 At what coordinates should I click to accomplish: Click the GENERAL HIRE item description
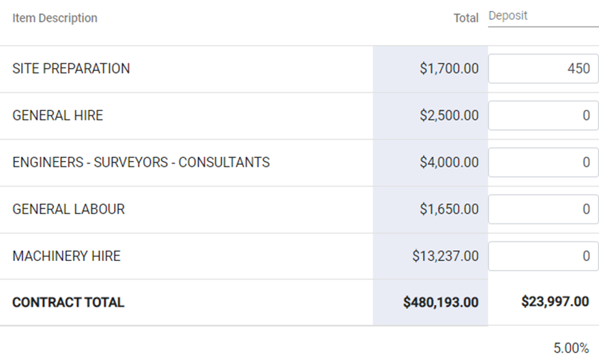tap(58, 116)
